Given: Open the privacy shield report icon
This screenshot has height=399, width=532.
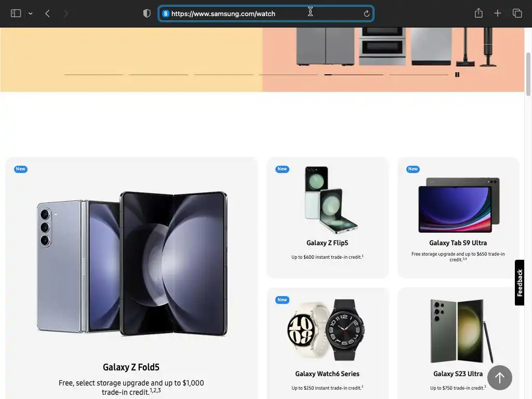Looking at the screenshot, I should coord(147,14).
